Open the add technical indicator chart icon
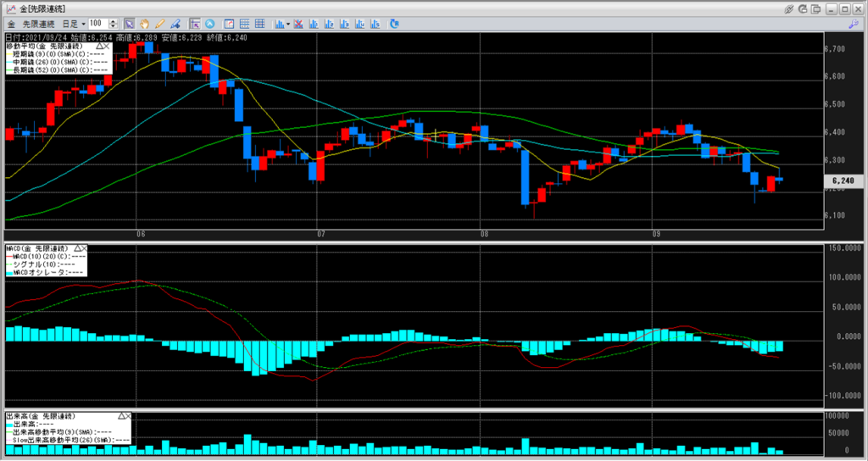The image size is (868, 461). [x=280, y=24]
